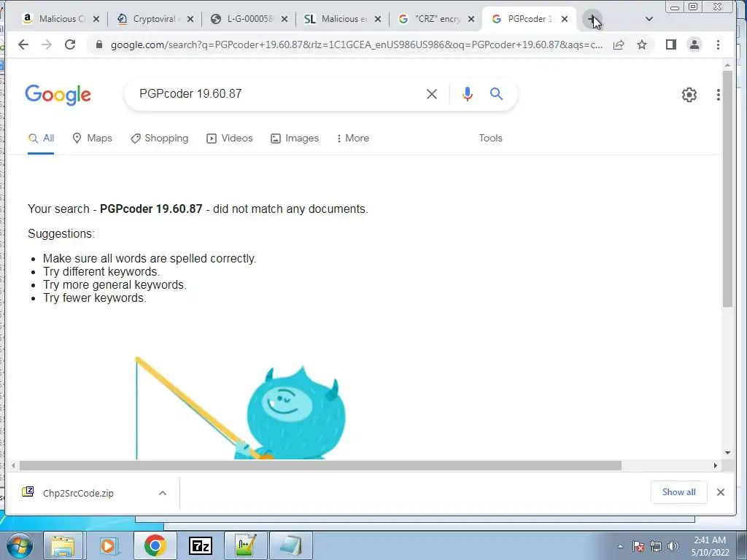Open File Explorer from taskbar
This screenshot has width=747, height=560.
tap(63, 545)
